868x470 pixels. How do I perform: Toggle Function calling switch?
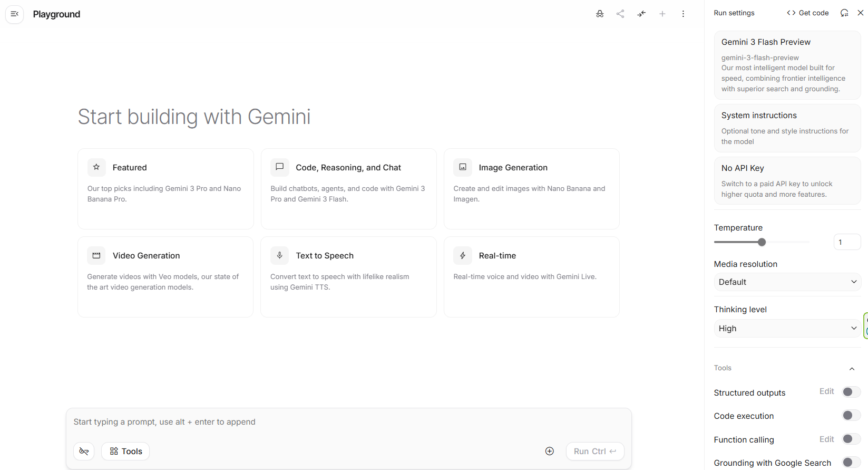coord(851,439)
